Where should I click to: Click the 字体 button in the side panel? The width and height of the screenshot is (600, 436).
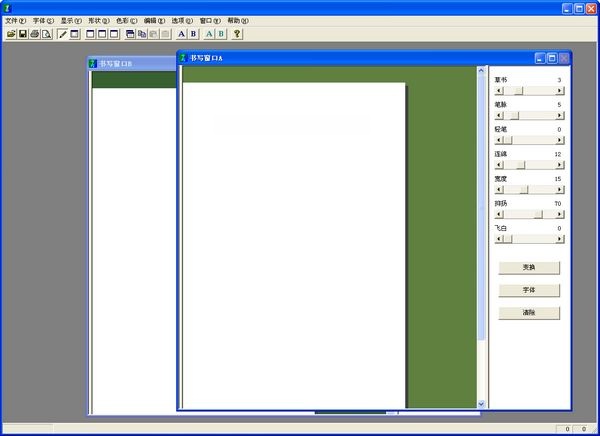pos(529,290)
